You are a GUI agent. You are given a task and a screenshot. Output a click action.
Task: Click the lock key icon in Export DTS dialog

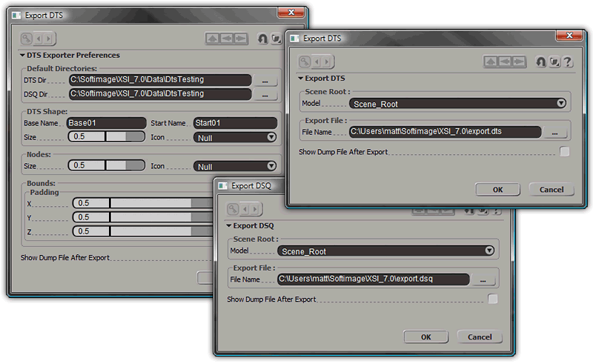click(305, 62)
